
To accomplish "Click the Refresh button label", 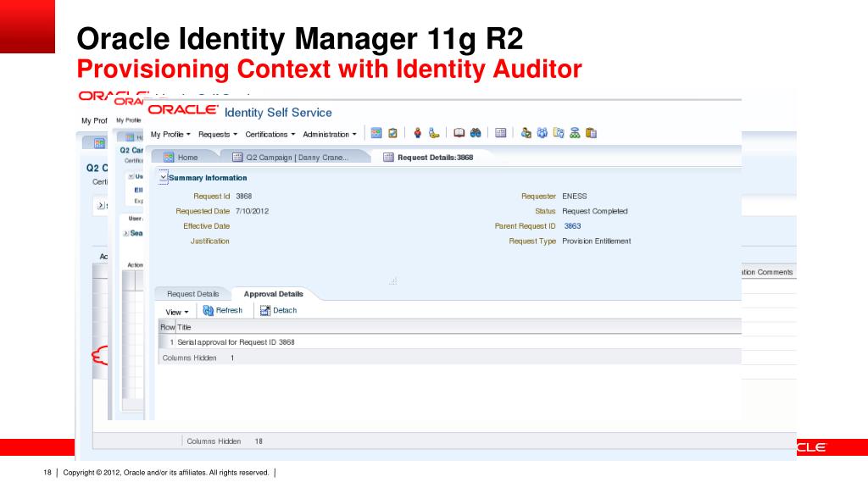I will tap(229, 310).
